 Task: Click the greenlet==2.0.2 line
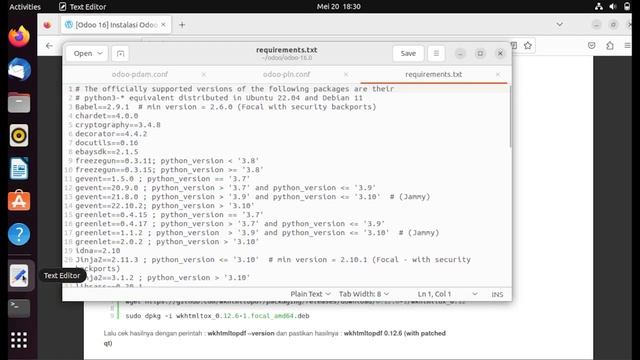point(167,242)
